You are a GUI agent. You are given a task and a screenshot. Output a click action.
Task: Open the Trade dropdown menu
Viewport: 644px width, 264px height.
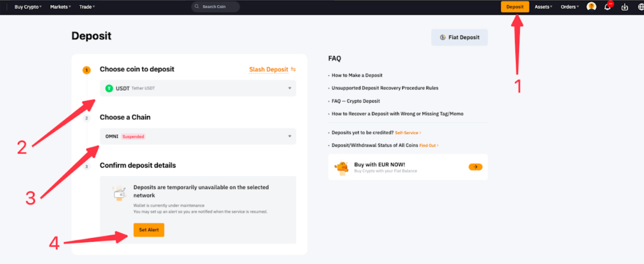(x=87, y=7)
